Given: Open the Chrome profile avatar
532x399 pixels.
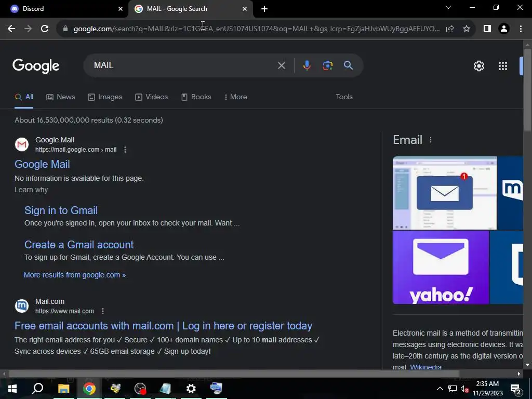Looking at the screenshot, I should 504,29.
